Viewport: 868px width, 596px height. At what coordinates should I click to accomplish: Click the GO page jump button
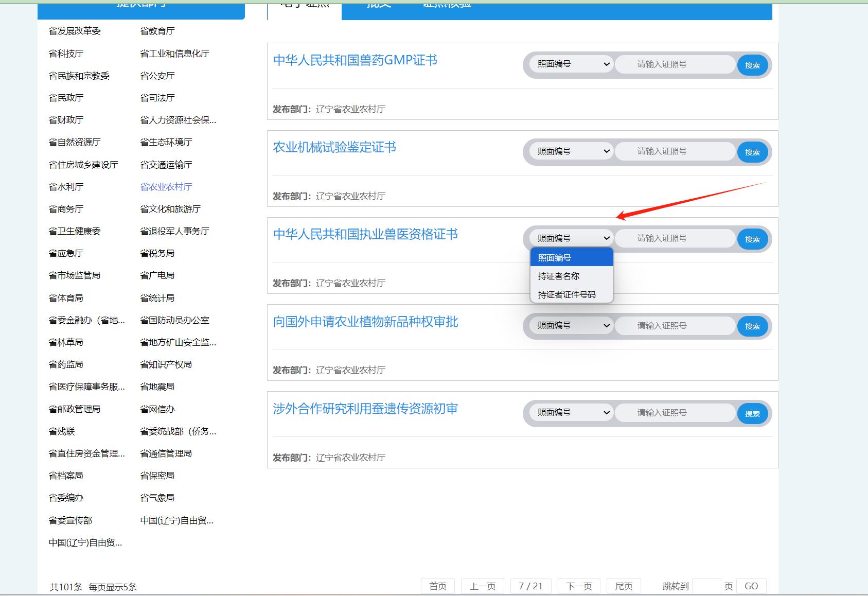[x=751, y=586]
